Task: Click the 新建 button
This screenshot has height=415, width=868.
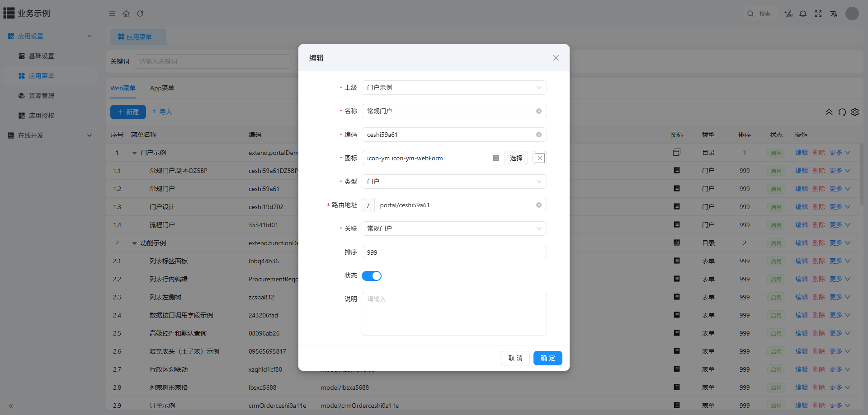Action: click(128, 112)
